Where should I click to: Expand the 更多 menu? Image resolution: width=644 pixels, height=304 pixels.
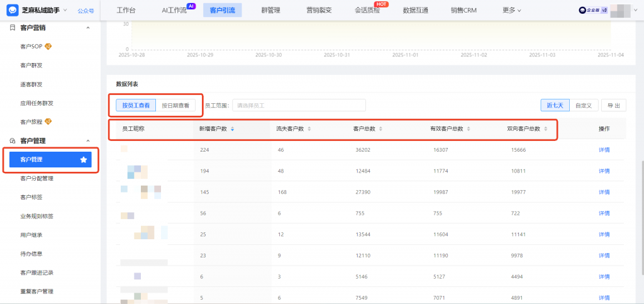tap(512, 10)
